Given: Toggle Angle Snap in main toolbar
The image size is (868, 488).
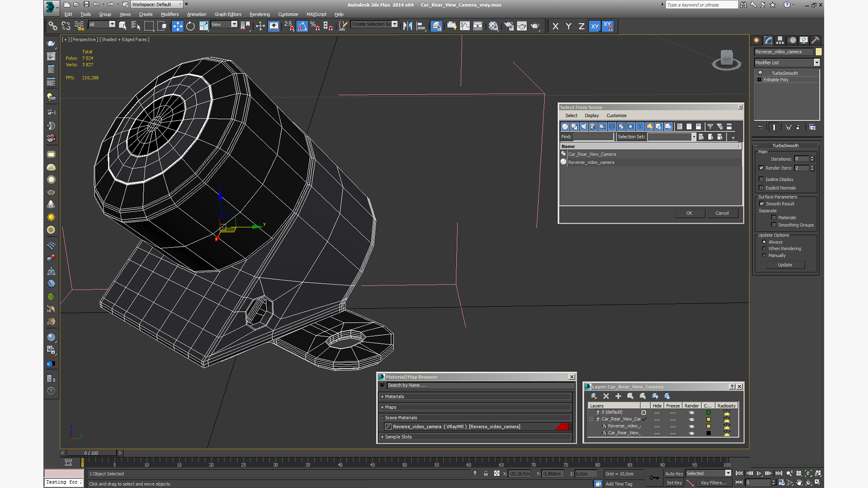Looking at the screenshot, I should point(302,26).
